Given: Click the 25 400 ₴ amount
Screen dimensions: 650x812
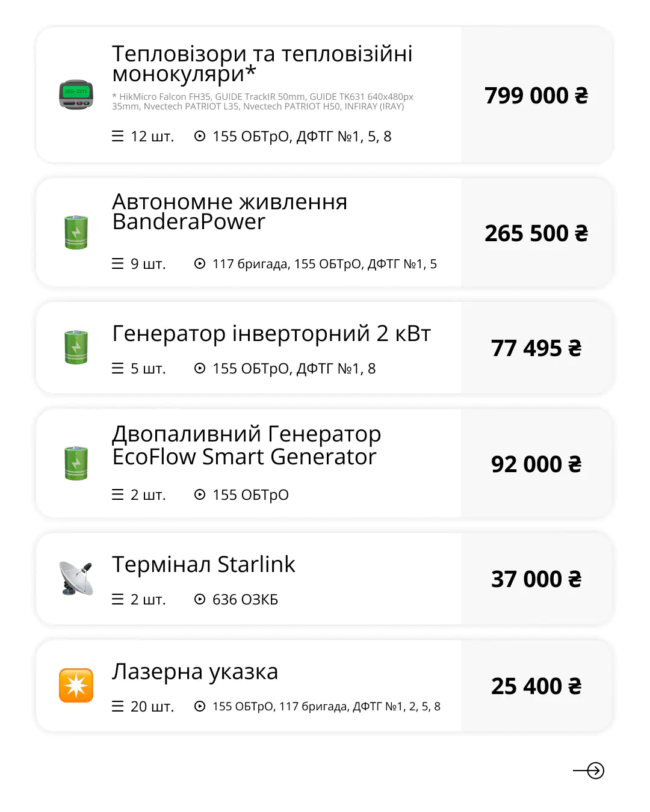Looking at the screenshot, I should pos(536,686).
